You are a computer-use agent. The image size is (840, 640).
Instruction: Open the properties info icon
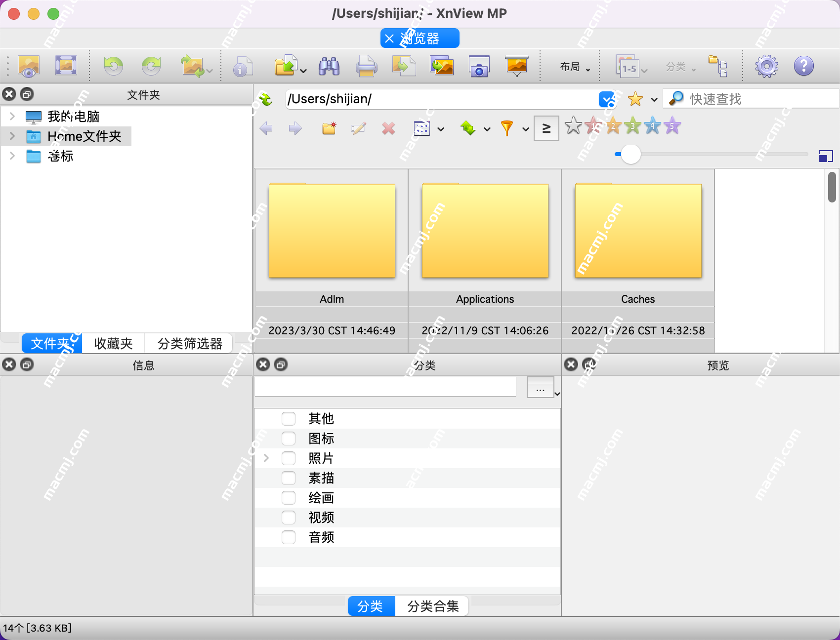coord(243,66)
